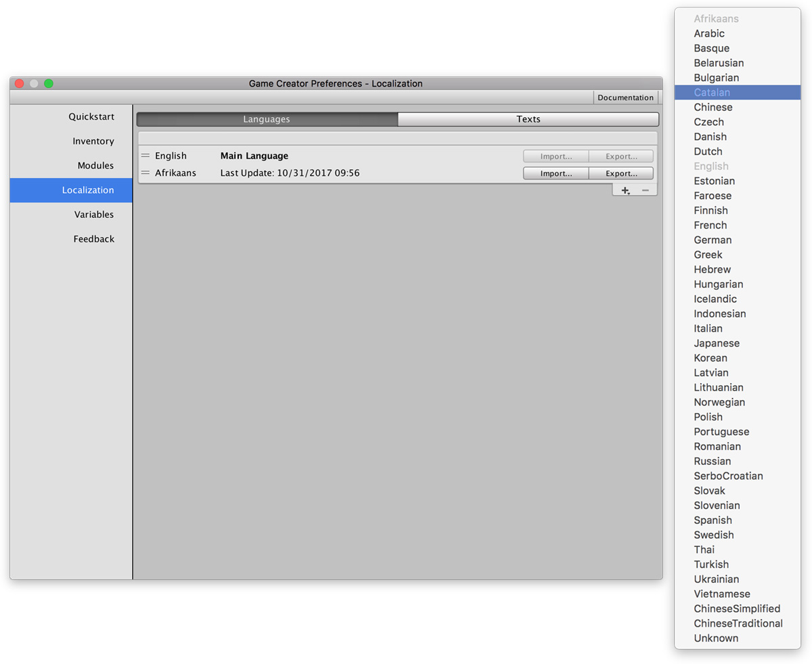812x664 pixels.
Task: Choose Thai from the language list
Action: click(x=738, y=550)
